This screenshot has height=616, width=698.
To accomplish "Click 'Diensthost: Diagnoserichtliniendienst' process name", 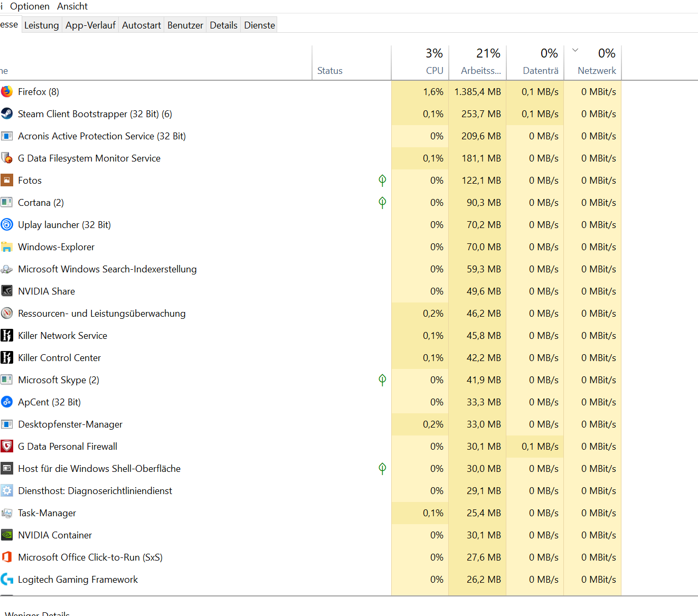I will 95,491.
